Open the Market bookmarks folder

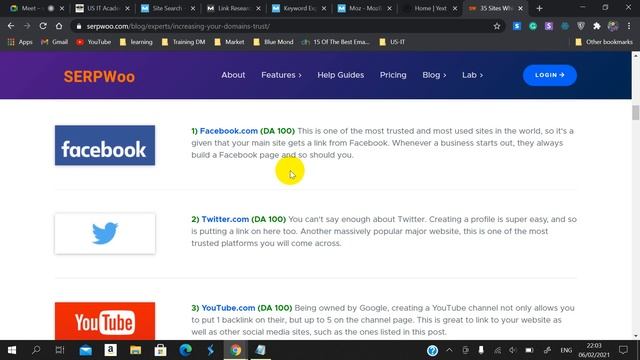pyautogui.click(x=229, y=42)
